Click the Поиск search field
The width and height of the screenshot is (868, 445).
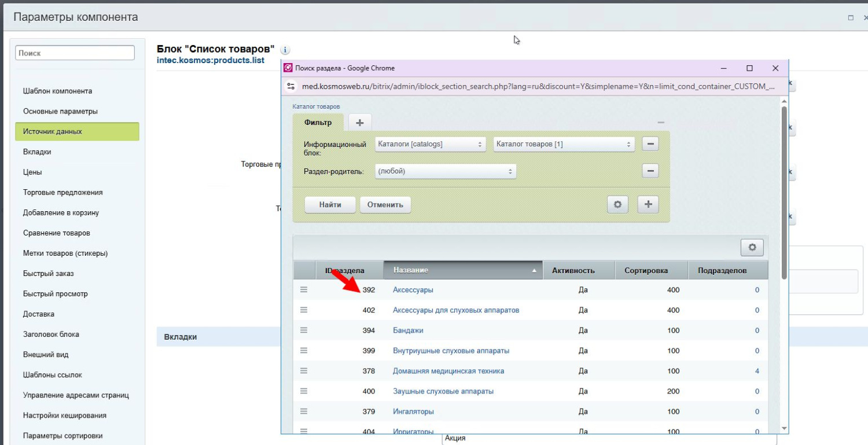(75, 53)
